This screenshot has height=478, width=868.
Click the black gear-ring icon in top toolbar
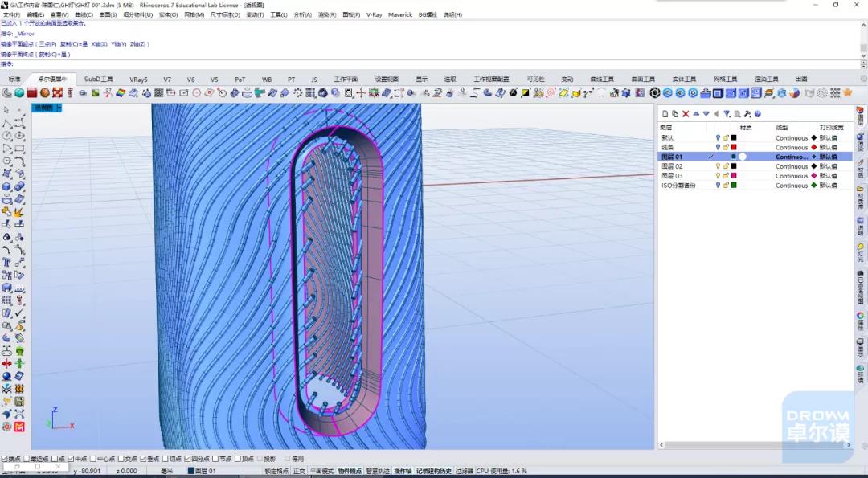coord(655,93)
